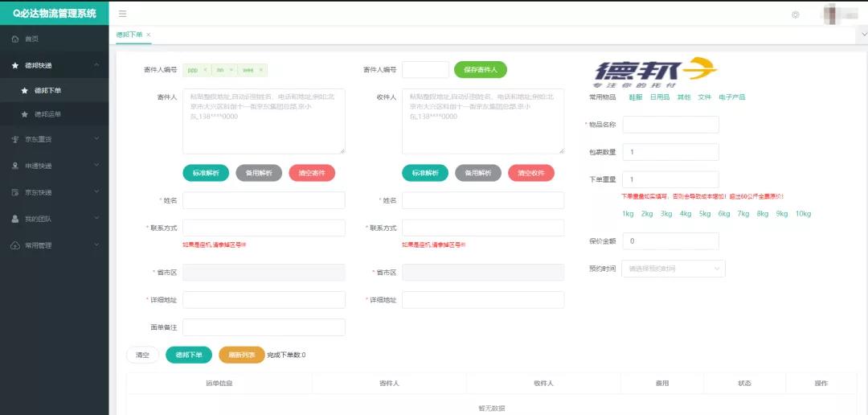Expand the tab list chevron at far right

pos(862,35)
